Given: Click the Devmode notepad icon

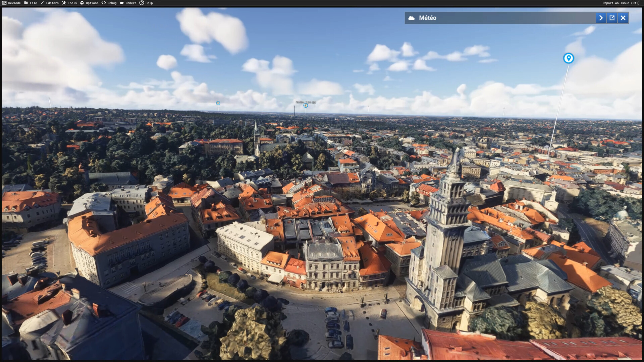Looking at the screenshot, I should click(4, 3).
